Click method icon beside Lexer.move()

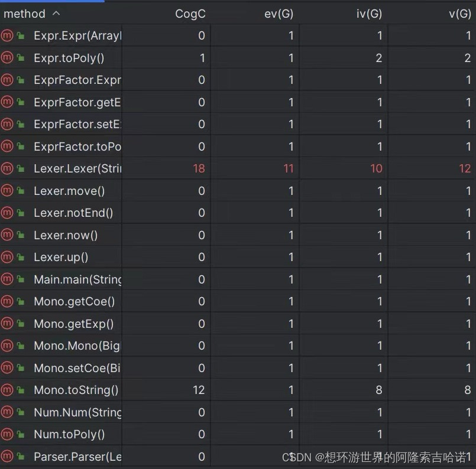7,190
